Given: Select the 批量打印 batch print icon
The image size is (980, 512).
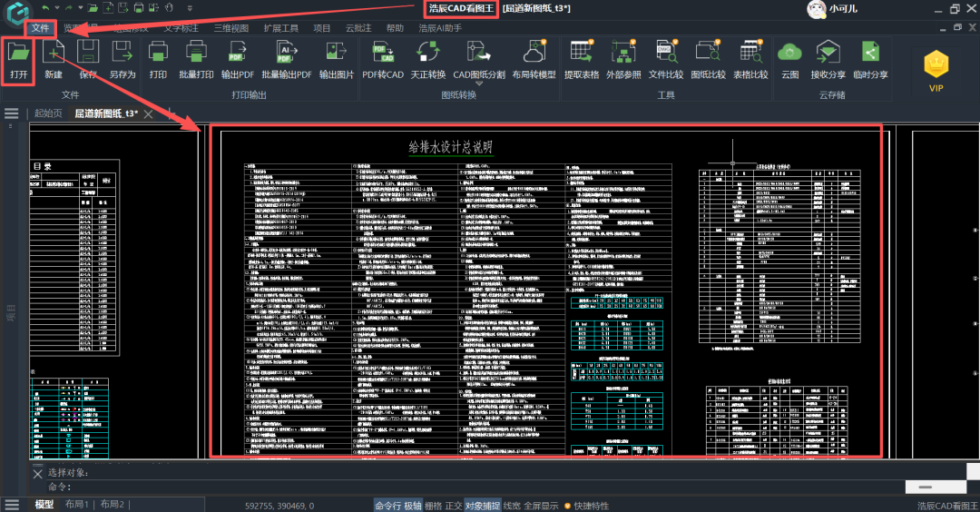Looking at the screenshot, I should coord(196,53).
